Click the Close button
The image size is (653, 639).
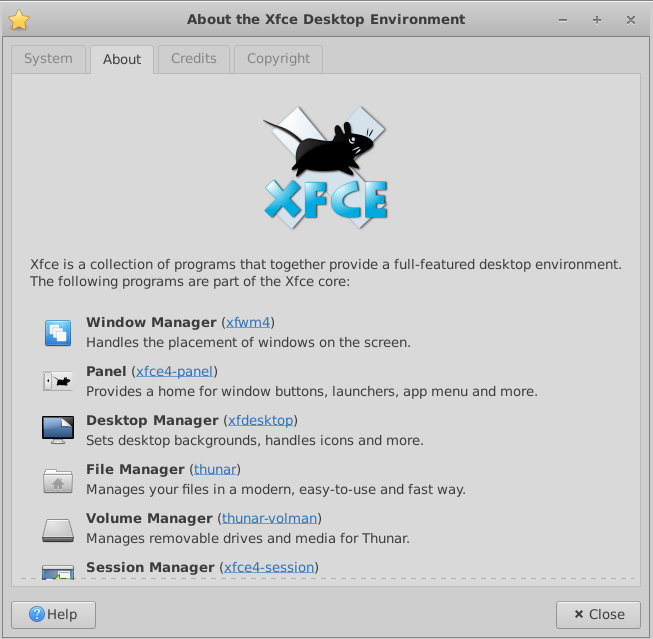click(598, 614)
